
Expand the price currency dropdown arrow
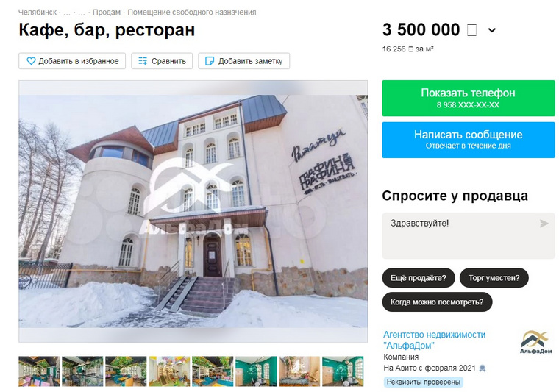492,30
